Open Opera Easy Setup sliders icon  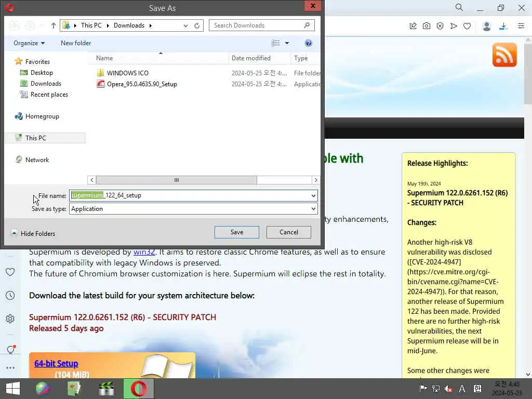[521, 26]
